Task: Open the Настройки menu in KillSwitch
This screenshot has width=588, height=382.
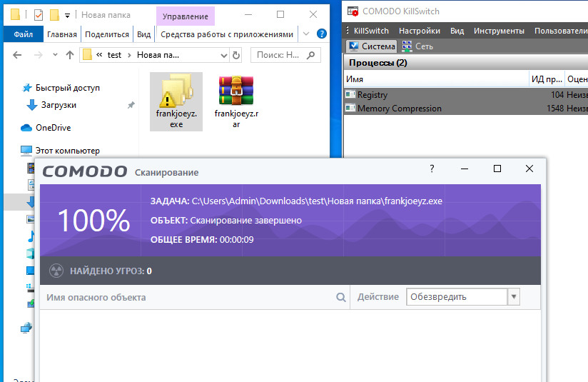Action: pyautogui.click(x=420, y=31)
